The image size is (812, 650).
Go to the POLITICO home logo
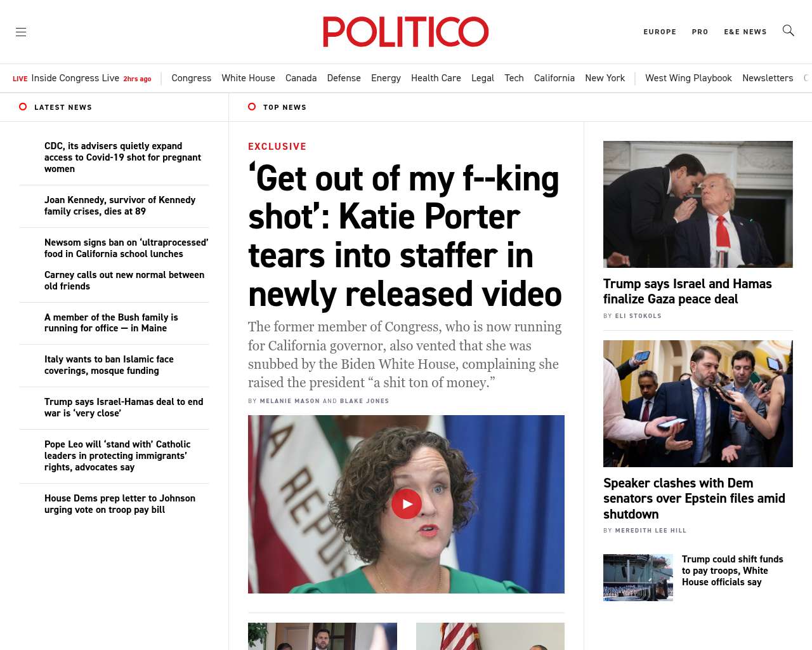pos(406,32)
